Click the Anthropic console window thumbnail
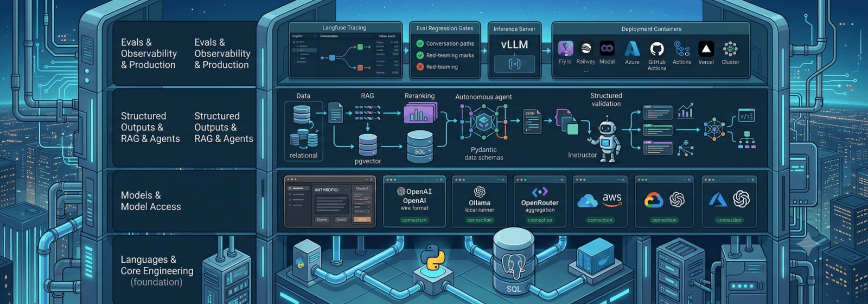The width and height of the screenshot is (868, 304). click(330, 201)
